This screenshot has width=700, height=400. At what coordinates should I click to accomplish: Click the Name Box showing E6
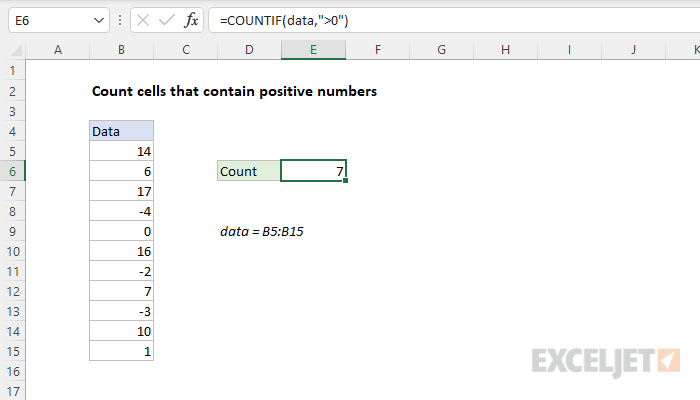pos(59,21)
